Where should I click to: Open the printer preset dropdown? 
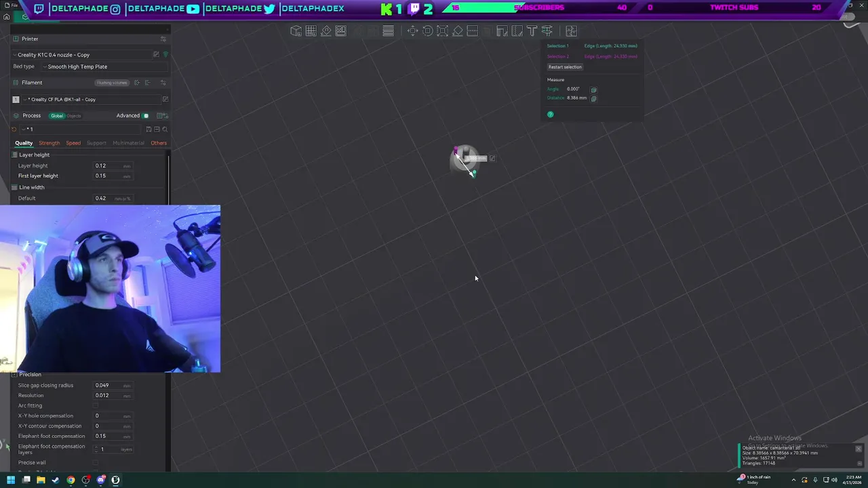(x=81, y=55)
